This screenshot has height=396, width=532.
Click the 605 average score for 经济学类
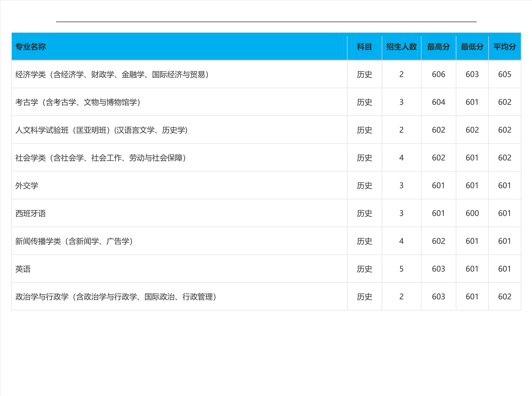505,74
